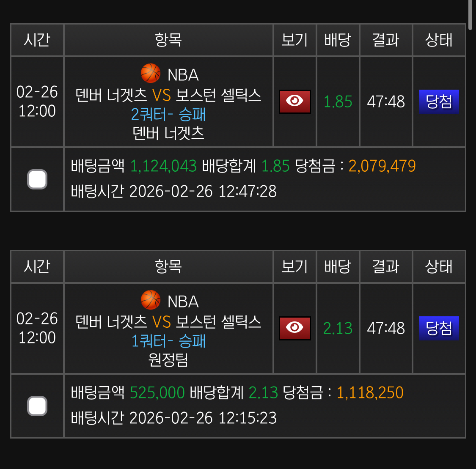Click the 1.85 odds value in 배당 column
This screenshot has height=469, width=476.
338,101
